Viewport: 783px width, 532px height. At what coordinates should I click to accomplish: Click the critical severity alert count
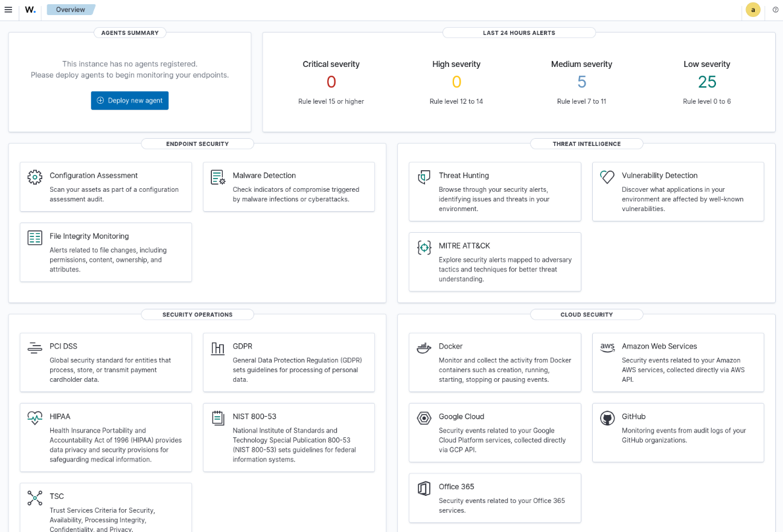click(331, 82)
